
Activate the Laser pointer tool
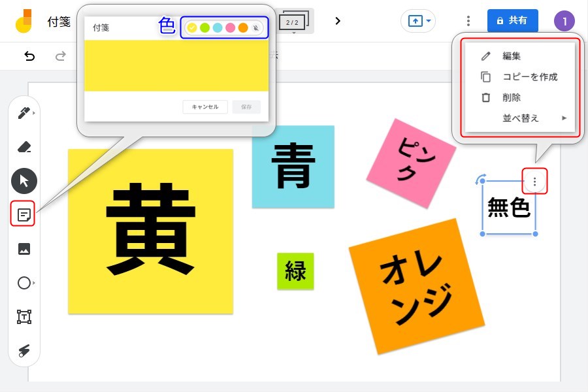[x=24, y=351]
